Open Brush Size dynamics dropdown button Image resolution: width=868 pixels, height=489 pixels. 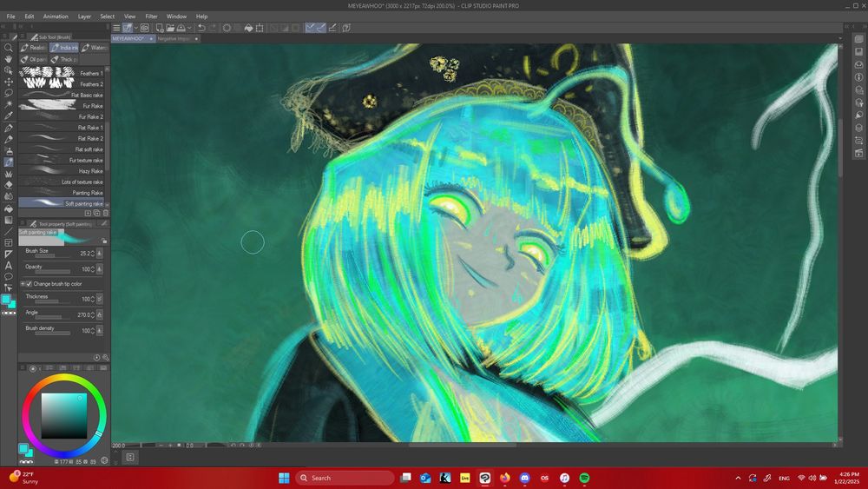[100, 253]
